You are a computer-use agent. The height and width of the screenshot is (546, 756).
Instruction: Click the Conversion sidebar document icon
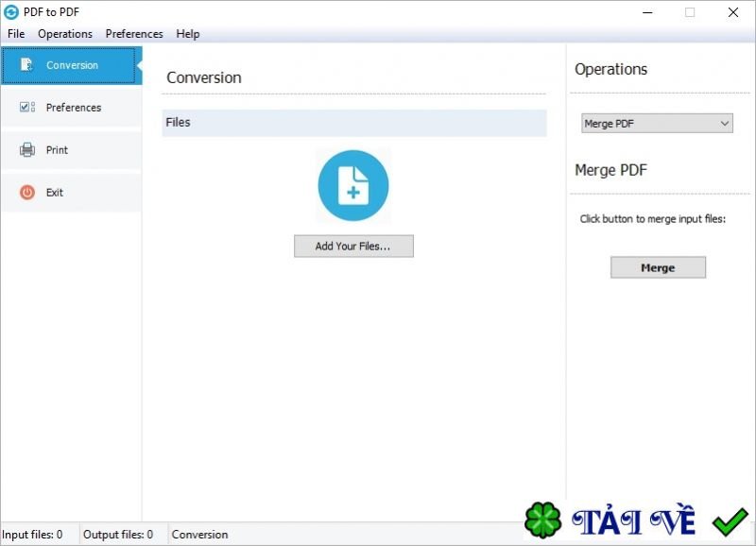(26, 64)
